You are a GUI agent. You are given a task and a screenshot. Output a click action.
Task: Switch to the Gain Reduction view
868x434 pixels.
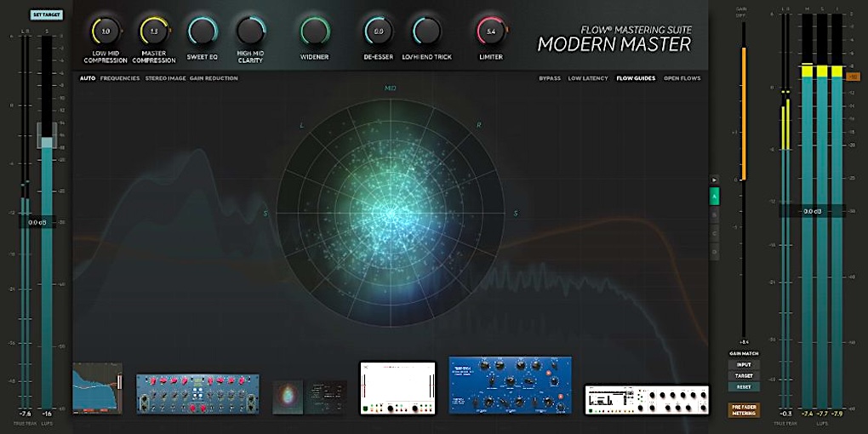coord(214,78)
